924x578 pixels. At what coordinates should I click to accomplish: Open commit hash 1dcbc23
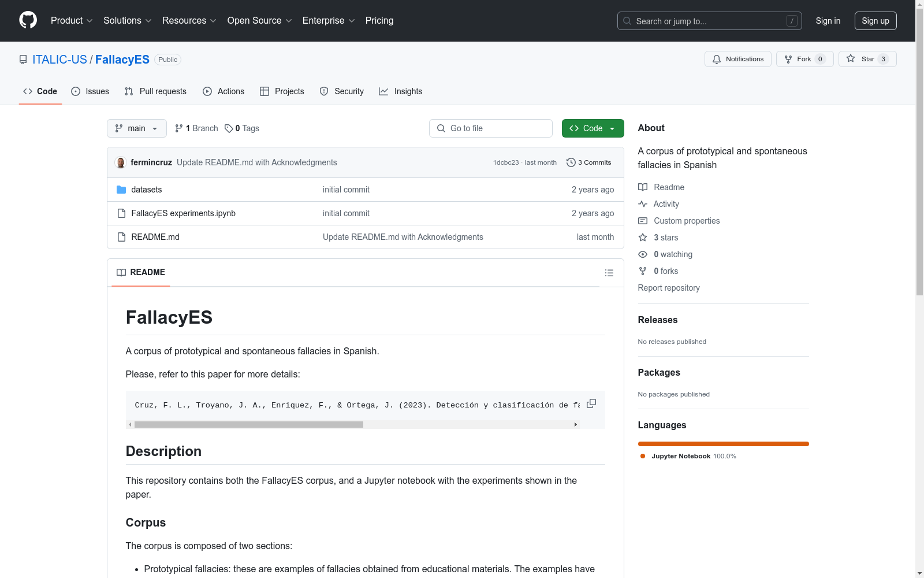tap(506, 162)
